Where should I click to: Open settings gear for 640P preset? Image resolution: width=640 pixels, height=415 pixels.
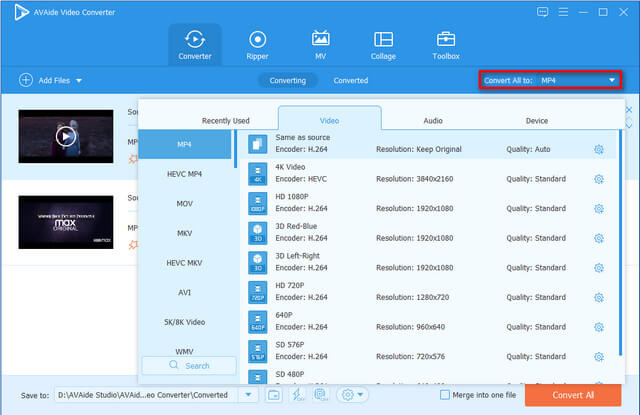pyautogui.click(x=599, y=327)
